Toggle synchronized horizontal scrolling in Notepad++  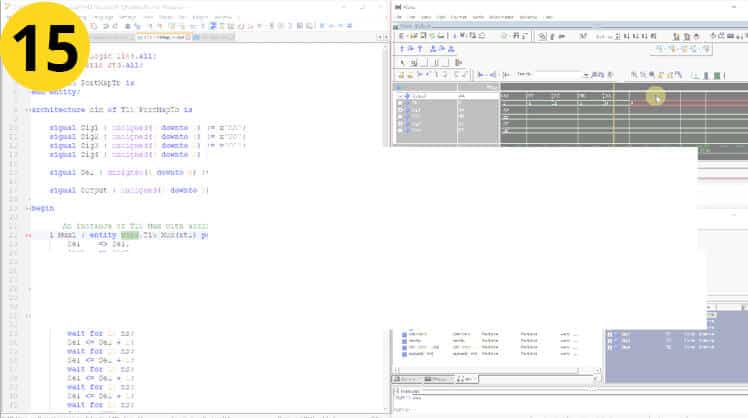[181, 26]
